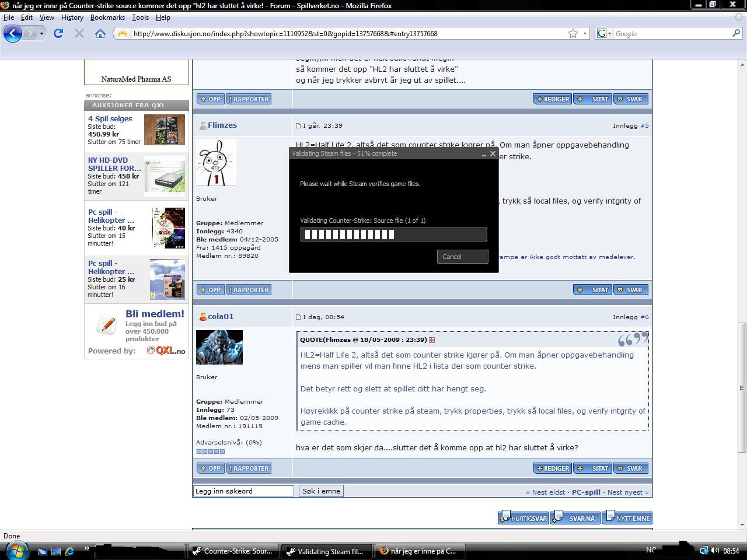Go back using the Firefox back arrow
This screenshot has width=747, height=560.
(13, 33)
